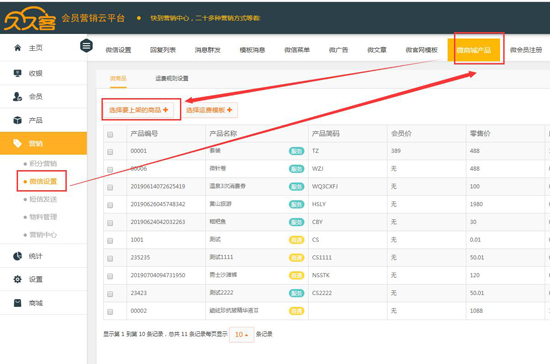Image resolution: width=550 pixels, height=364 pixels.
Task: Click the 产品编号 column header
Action: 144,134
